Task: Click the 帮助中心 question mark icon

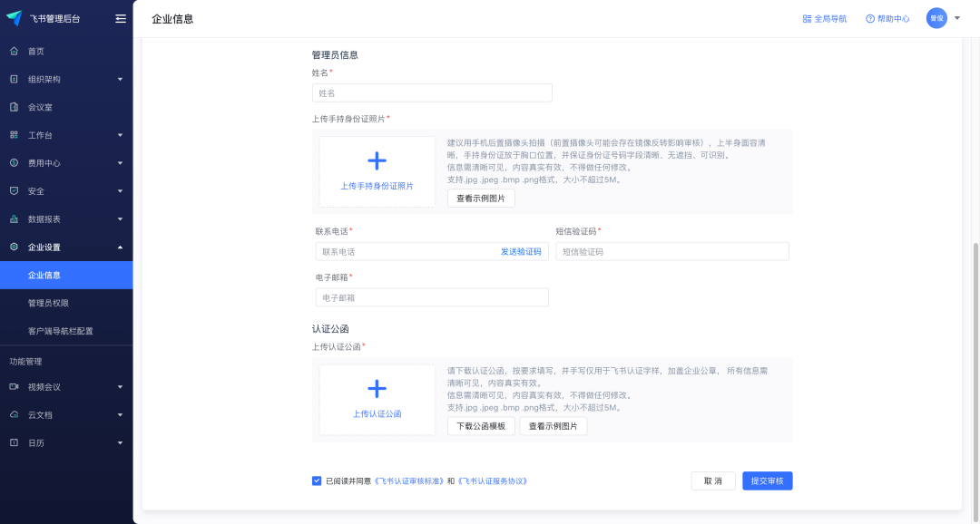Action: pyautogui.click(x=870, y=19)
